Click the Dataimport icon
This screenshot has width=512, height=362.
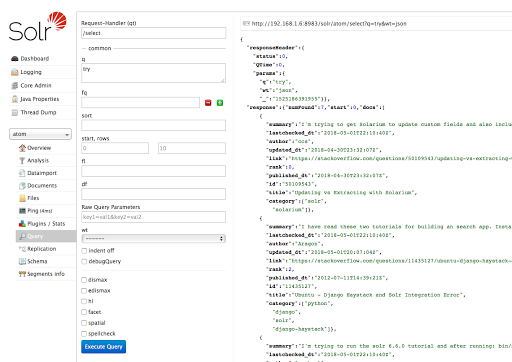(22, 173)
